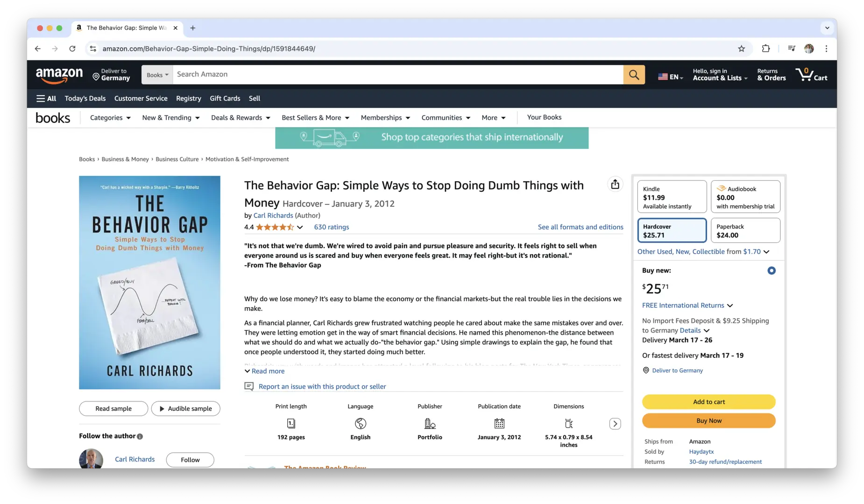Expand the Categories dropdown
The height and width of the screenshot is (504, 864).
click(110, 118)
